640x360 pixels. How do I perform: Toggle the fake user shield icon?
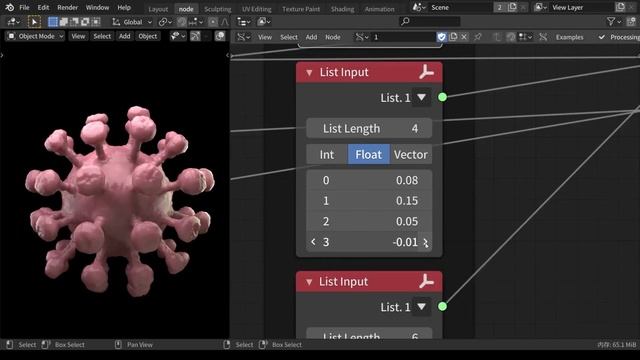(441, 37)
